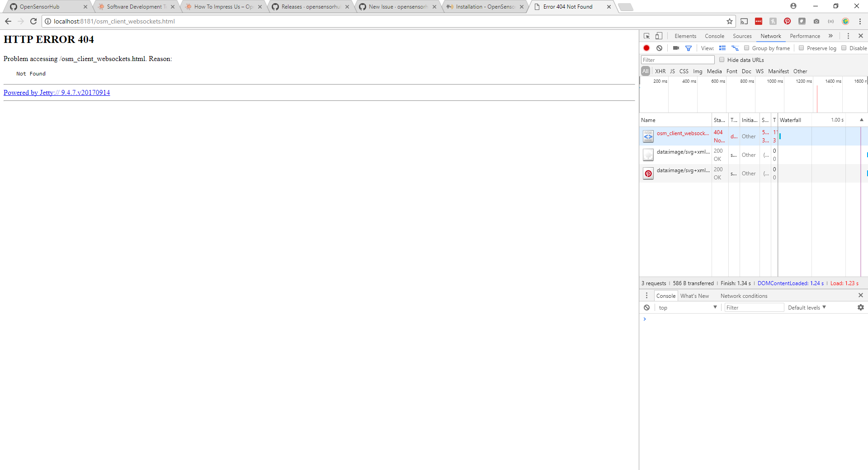Switch to the Sources panel tab

click(742, 36)
